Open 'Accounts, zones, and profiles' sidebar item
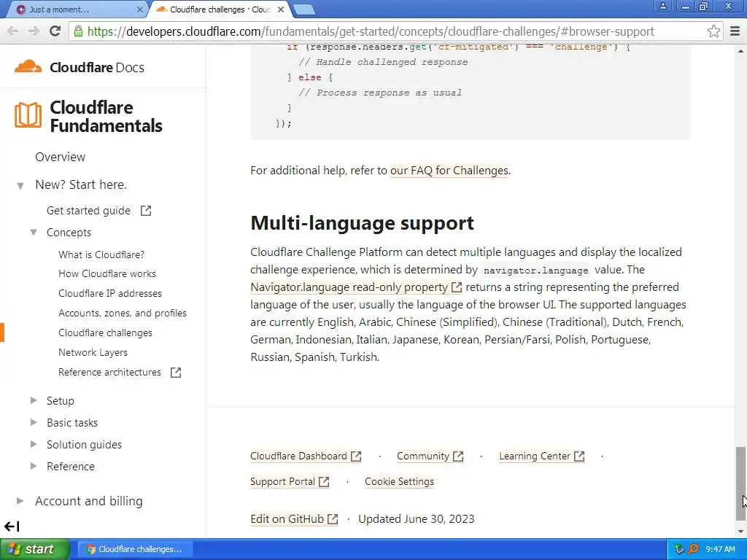The height and width of the screenshot is (560, 747). pos(122,314)
